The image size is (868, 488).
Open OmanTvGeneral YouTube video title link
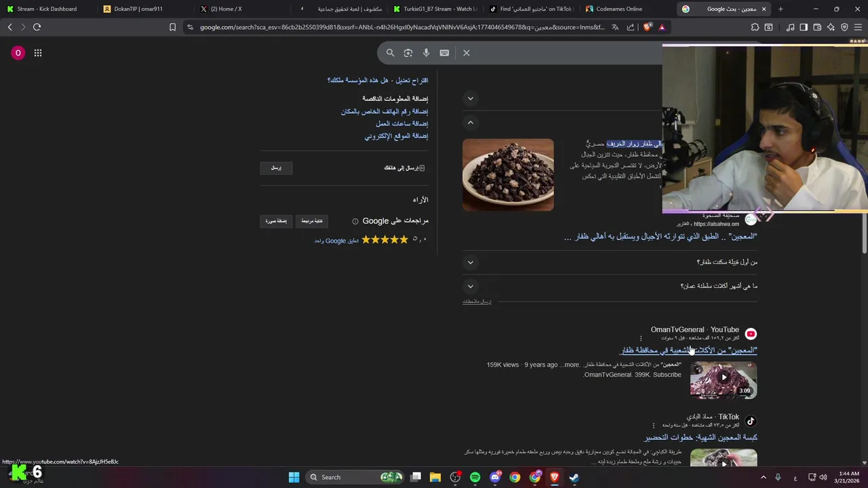pos(689,350)
